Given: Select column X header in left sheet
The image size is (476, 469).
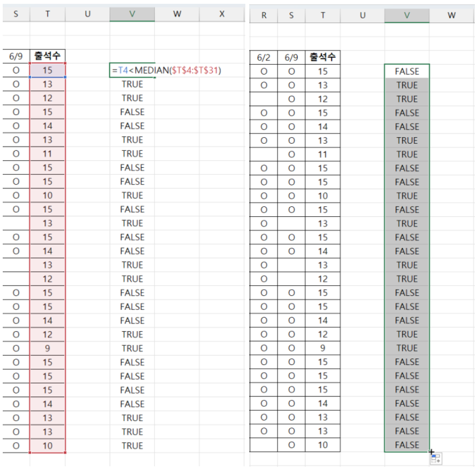Looking at the screenshot, I should click(x=222, y=14).
